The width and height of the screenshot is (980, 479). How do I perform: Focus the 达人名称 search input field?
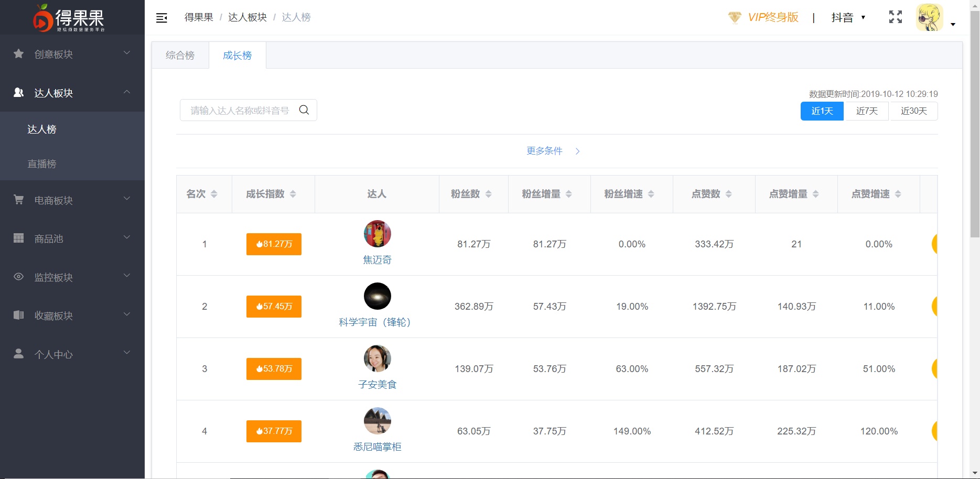(239, 111)
